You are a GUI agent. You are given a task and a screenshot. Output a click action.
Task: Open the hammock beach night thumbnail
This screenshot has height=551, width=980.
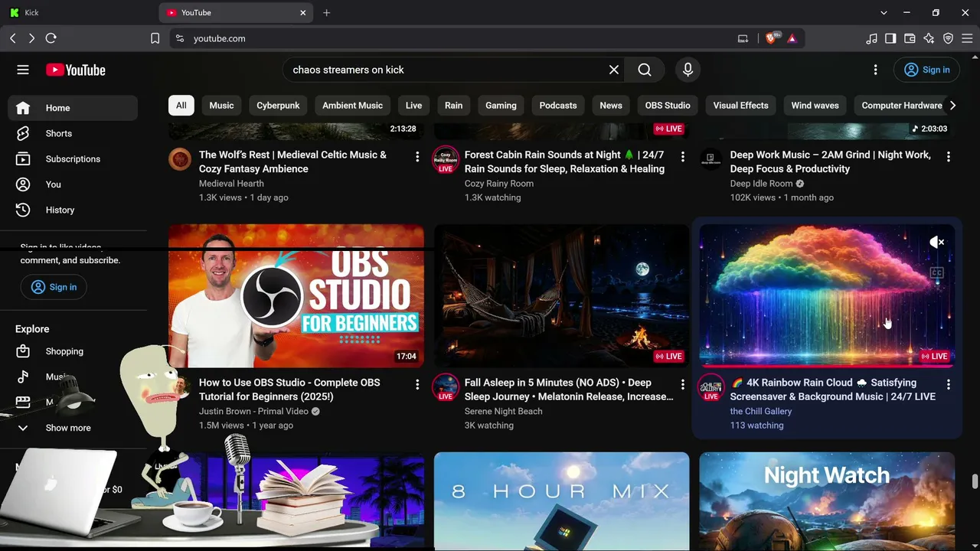[562, 296]
